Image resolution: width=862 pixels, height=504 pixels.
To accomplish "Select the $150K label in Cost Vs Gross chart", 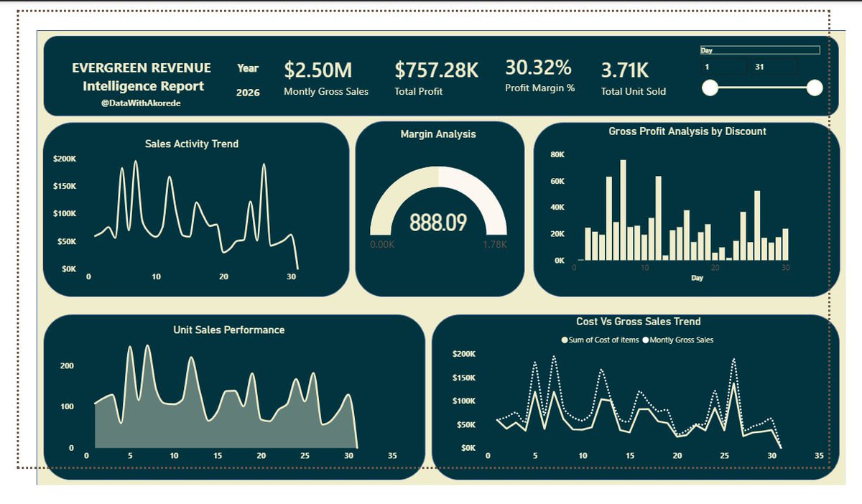I will click(463, 377).
